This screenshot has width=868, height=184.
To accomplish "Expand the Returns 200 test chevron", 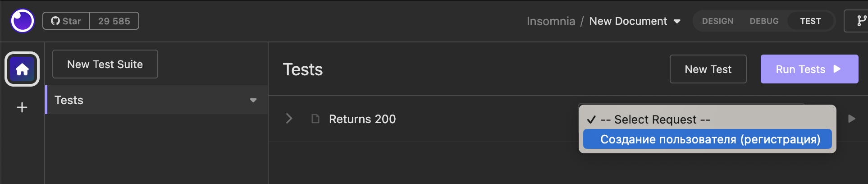I will pos(289,119).
